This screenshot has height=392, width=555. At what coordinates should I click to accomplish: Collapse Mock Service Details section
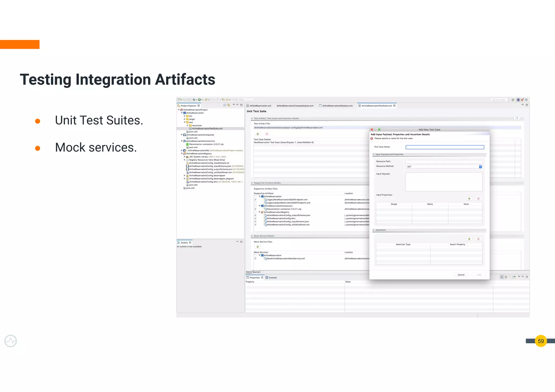pyautogui.click(x=252, y=236)
